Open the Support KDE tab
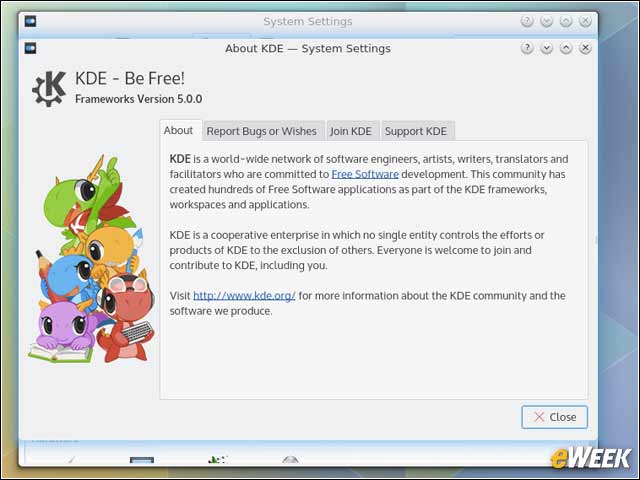Viewport: 640px width, 480px height. tap(416, 131)
